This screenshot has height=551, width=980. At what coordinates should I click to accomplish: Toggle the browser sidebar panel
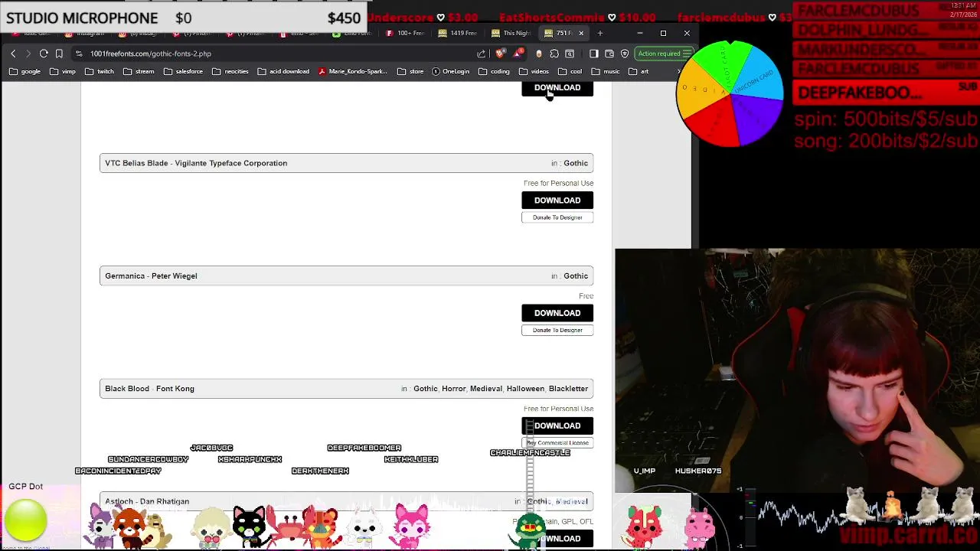593,54
